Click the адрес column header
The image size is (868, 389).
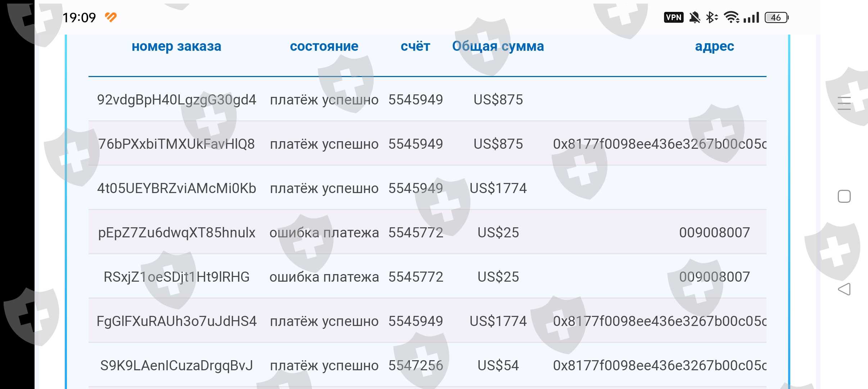tap(714, 46)
